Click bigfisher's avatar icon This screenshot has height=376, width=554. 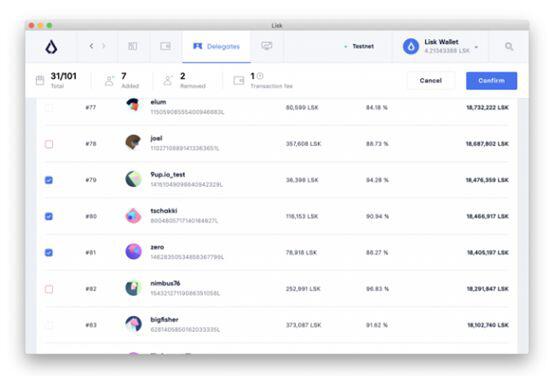133,324
